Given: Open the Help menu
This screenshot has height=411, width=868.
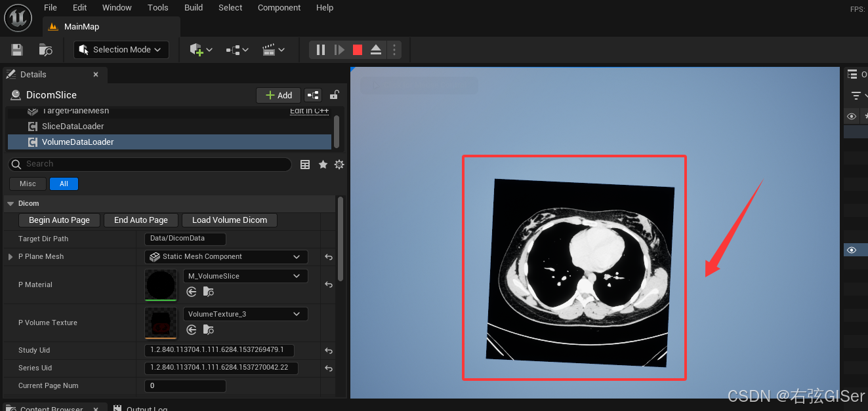Looking at the screenshot, I should point(325,8).
